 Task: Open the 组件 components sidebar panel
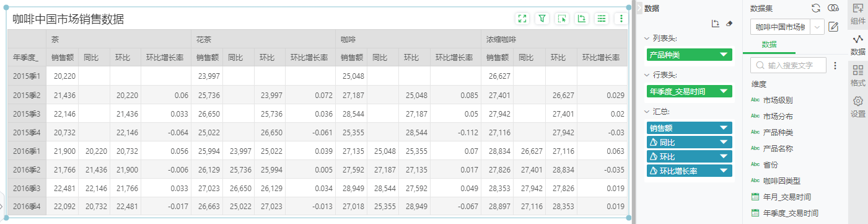tap(858, 14)
